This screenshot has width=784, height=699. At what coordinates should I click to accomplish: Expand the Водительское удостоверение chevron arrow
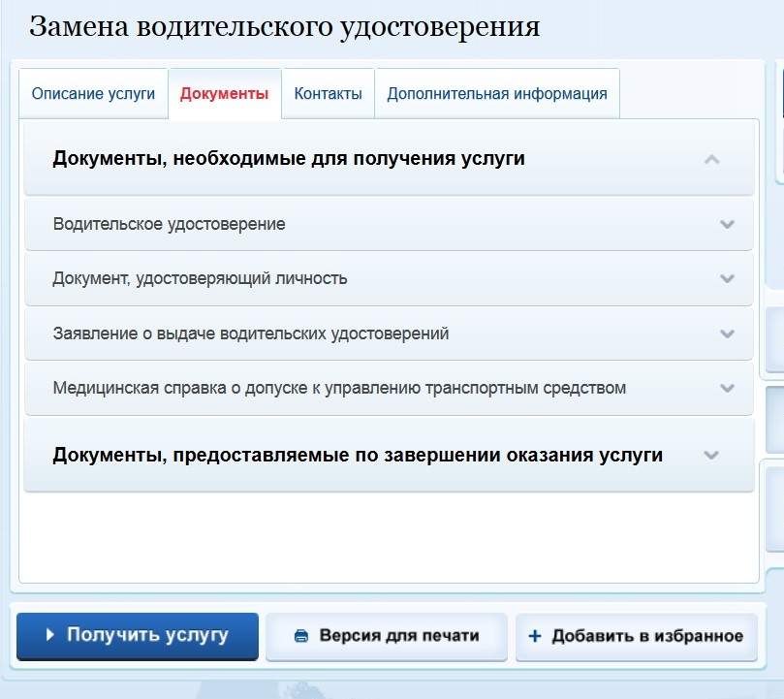coord(728,224)
